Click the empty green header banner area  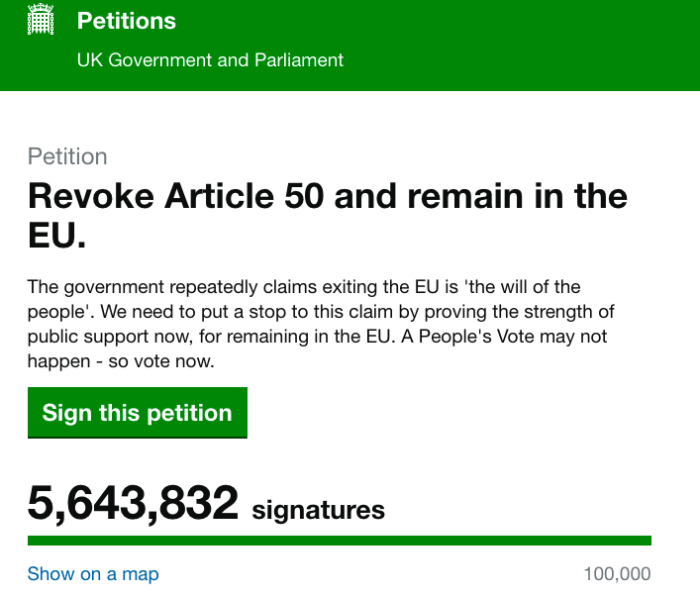pyautogui.click(x=520, y=45)
